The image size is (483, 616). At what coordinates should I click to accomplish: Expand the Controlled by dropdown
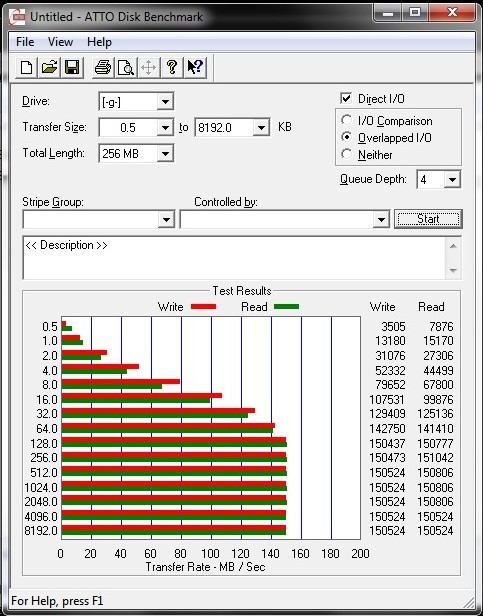tap(381, 220)
